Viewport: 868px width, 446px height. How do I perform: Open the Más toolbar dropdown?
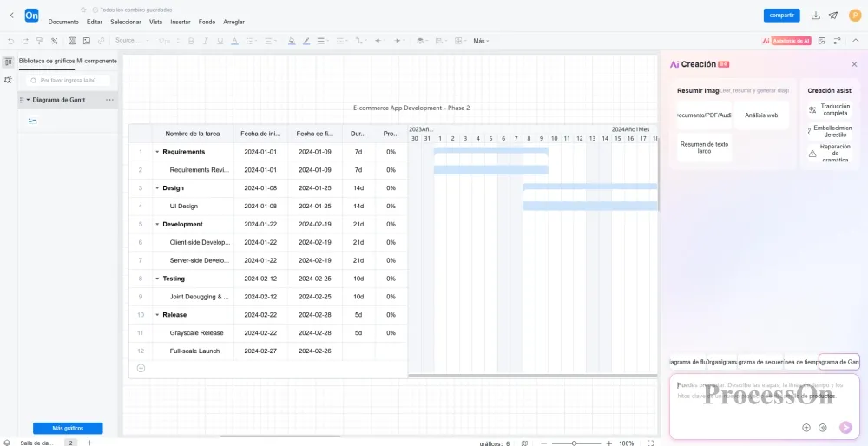pos(481,41)
